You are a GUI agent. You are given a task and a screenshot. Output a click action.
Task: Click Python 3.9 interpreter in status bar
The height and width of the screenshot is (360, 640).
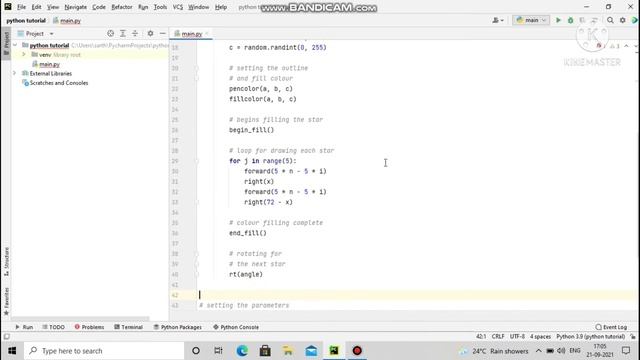(x=591, y=337)
